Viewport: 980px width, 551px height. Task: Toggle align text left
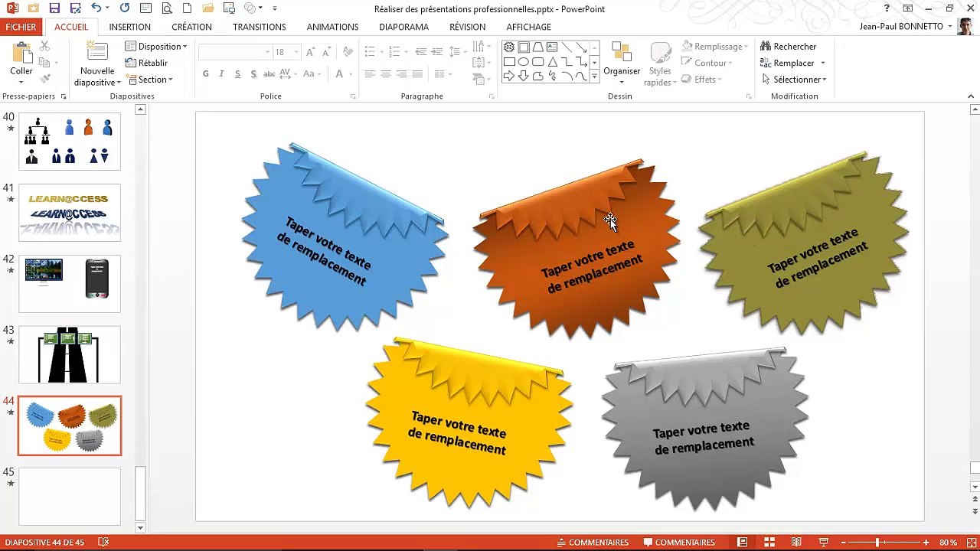pyautogui.click(x=369, y=73)
